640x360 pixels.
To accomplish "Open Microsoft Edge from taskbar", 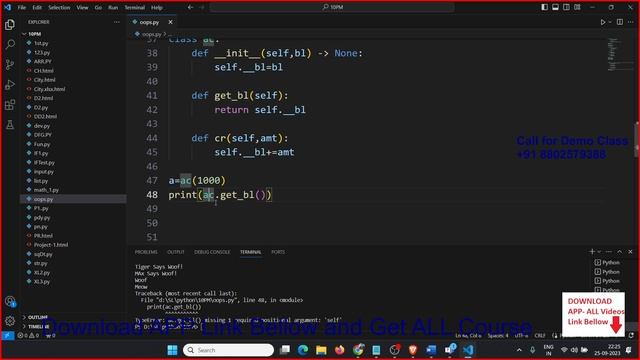I will (303, 350).
